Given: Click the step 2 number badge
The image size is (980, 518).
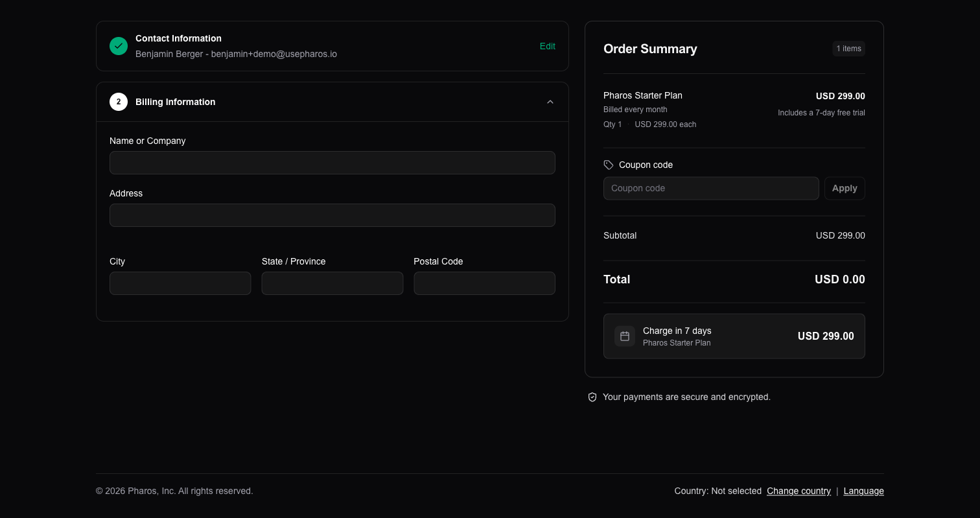Looking at the screenshot, I should pos(119,102).
